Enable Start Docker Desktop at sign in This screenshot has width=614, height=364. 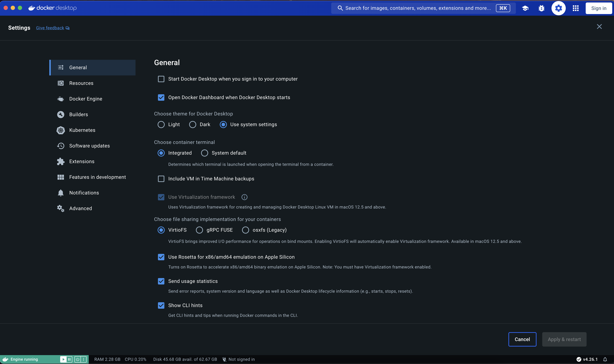coord(161,79)
